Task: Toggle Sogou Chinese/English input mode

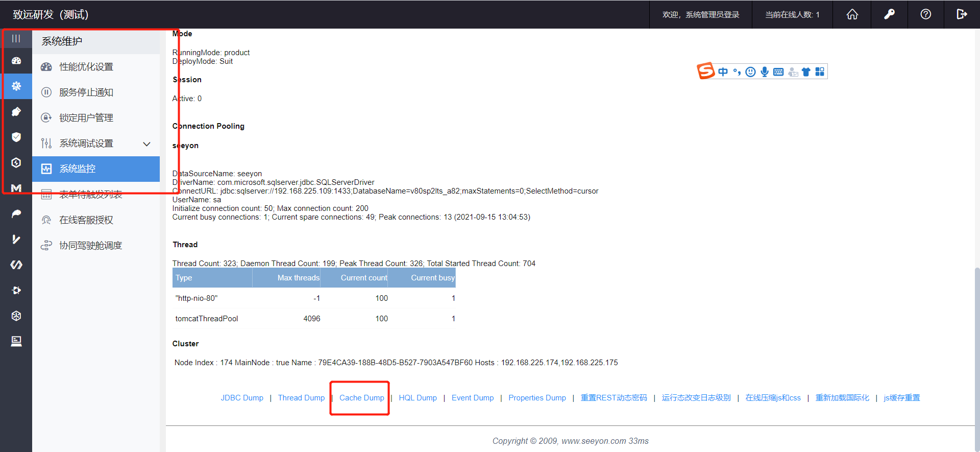Action: click(x=723, y=72)
